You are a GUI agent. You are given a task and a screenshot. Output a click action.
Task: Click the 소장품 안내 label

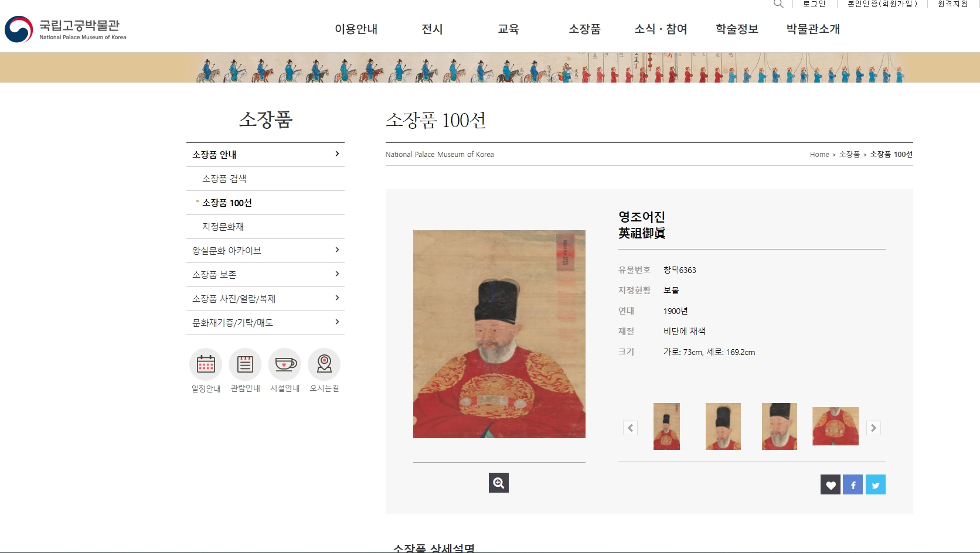215,155
